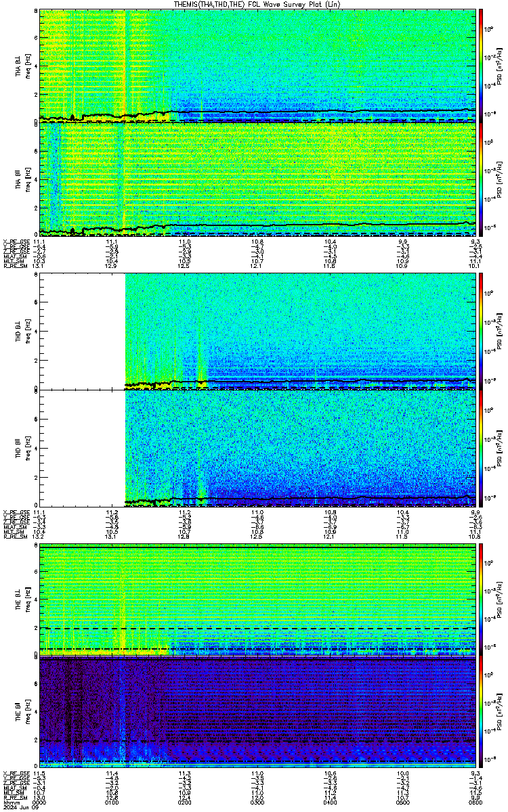
Task: Click 'PSD [nT²/Hz]' label beside THE B∥ color bar
Action: click(x=498, y=712)
